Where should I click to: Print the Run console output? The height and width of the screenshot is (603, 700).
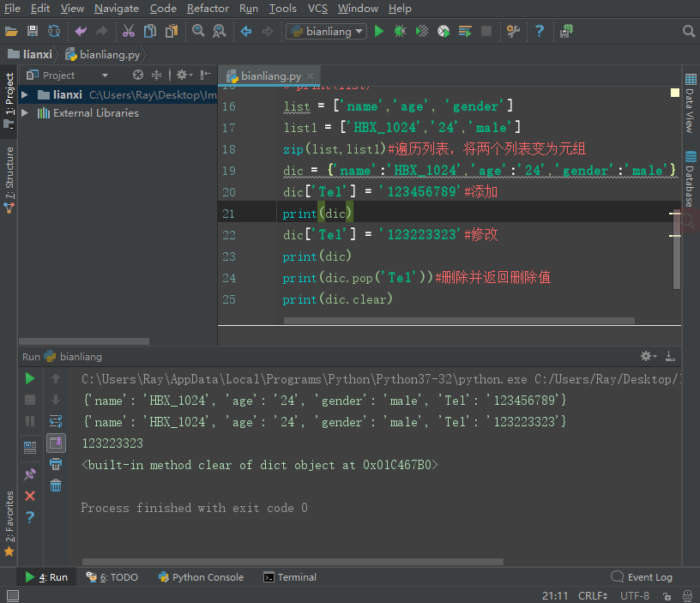click(56, 464)
